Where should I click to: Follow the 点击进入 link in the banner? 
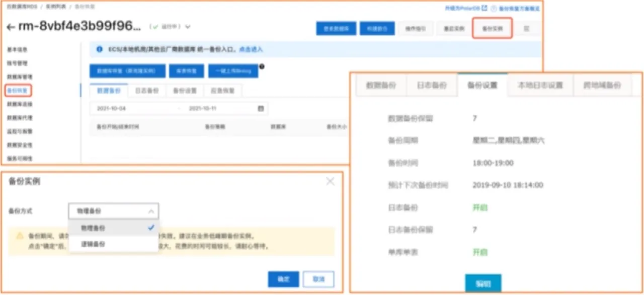click(x=251, y=50)
